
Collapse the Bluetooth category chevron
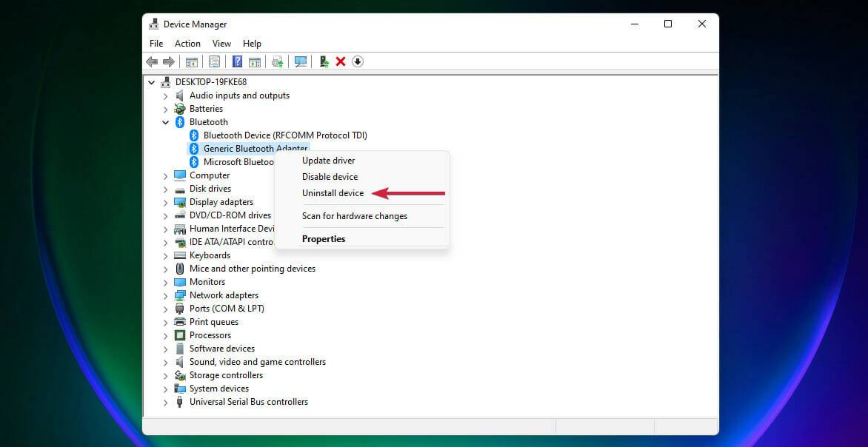[x=165, y=122]
